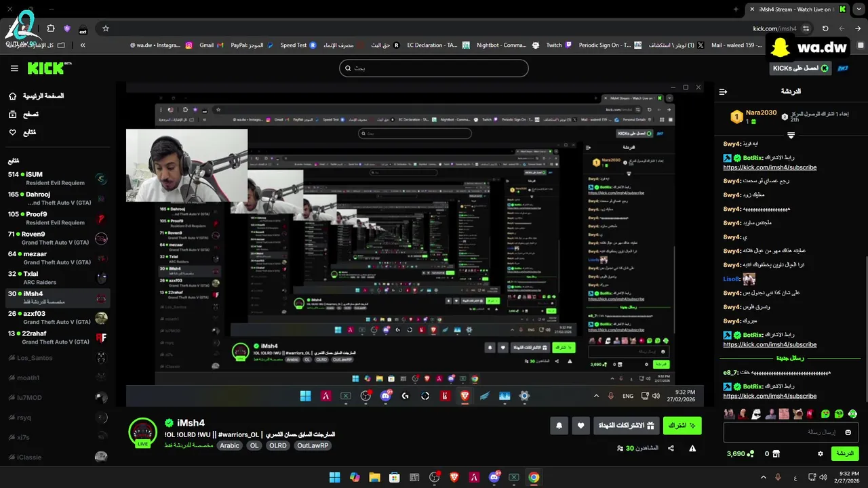Select iMsh4 channel in sidebar
This screenshot has height=488, width=868.
point(58,298)
